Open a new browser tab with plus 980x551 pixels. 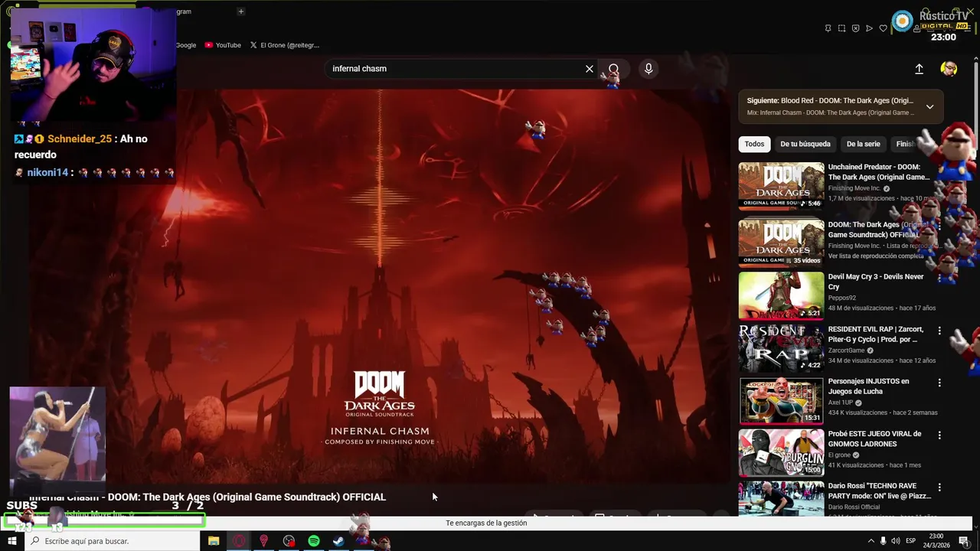coord(240,11)
